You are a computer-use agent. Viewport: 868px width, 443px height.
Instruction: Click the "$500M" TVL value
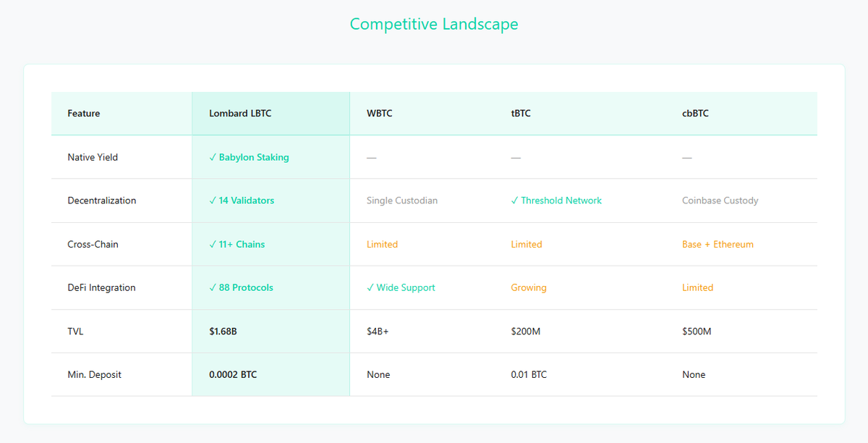pos(697,331)
